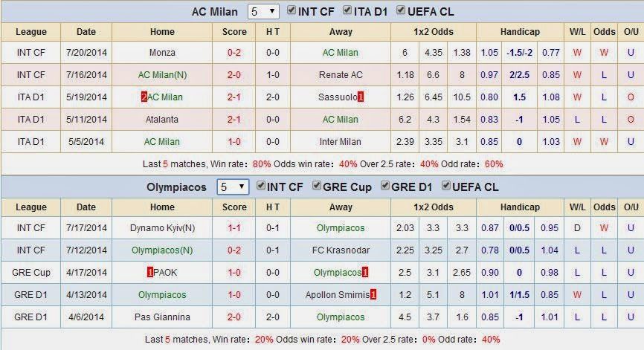The image size is (644, 350).
Task: Click the 0-2 score of Monza match
Action: (234, 53)
